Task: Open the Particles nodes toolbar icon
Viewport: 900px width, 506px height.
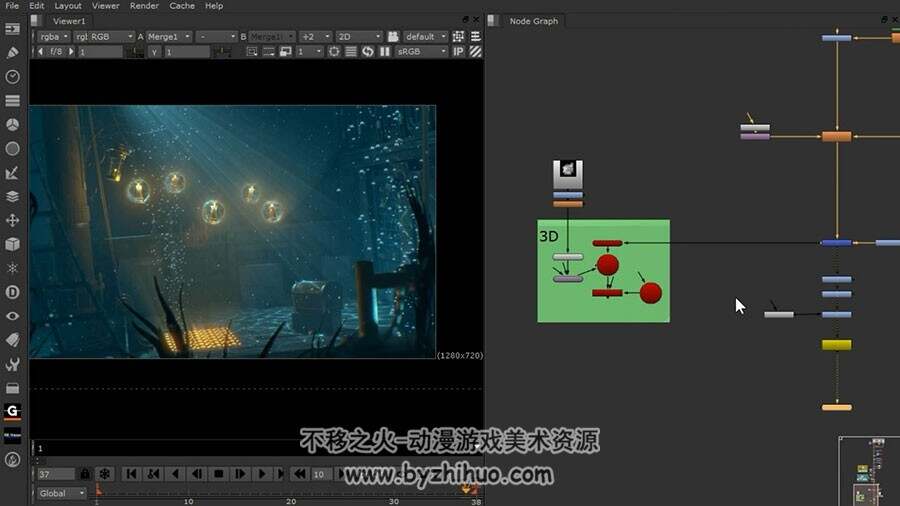Action: [x=12, y=268]
